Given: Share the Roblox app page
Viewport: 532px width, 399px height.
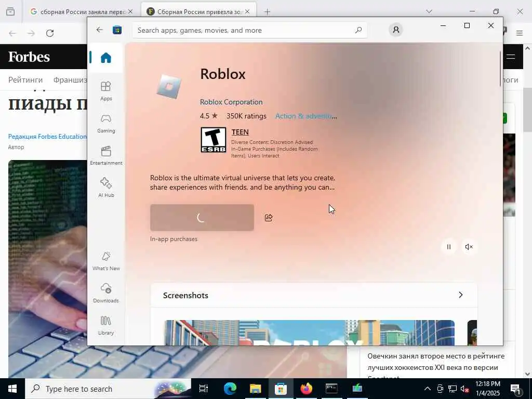Looking at the screenshot, I should pos(269,218).
